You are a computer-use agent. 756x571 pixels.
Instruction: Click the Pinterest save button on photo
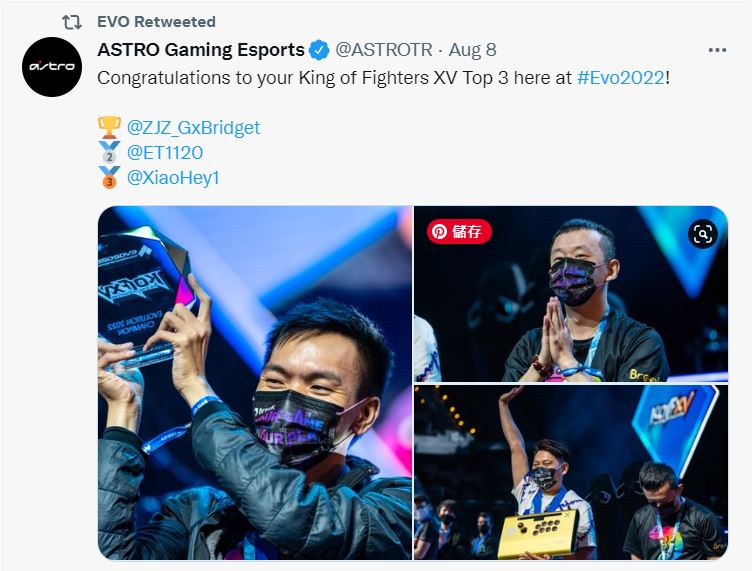pos(459,231)
